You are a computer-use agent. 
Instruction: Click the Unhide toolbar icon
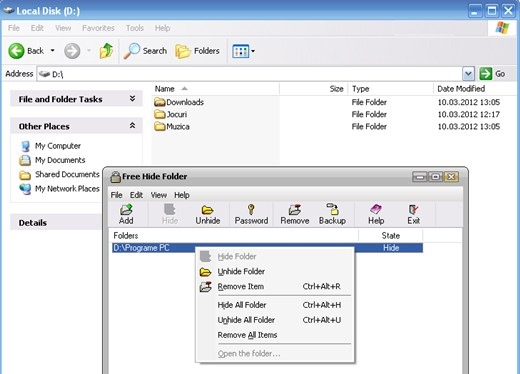207,210
